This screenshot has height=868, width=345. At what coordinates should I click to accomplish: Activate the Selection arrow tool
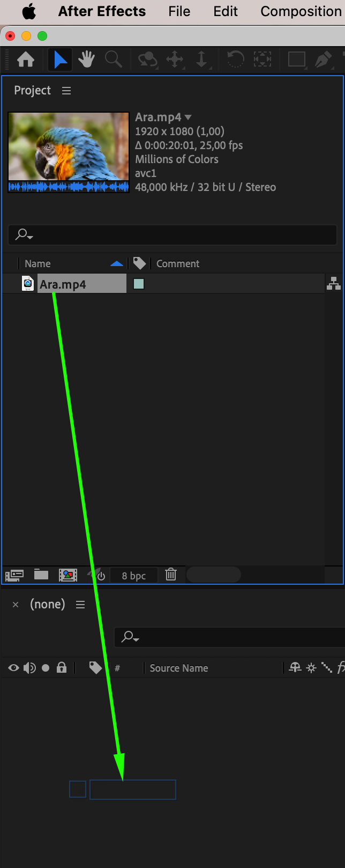(61, 60)
